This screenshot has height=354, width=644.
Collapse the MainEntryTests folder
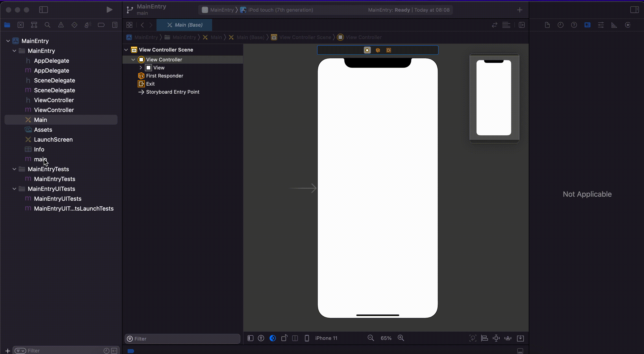click(15, 169)
